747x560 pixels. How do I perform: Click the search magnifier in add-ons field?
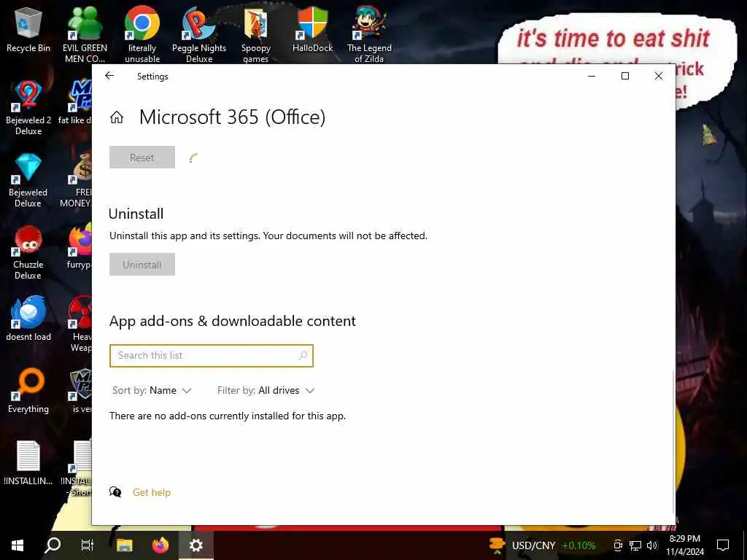(303, 355)
